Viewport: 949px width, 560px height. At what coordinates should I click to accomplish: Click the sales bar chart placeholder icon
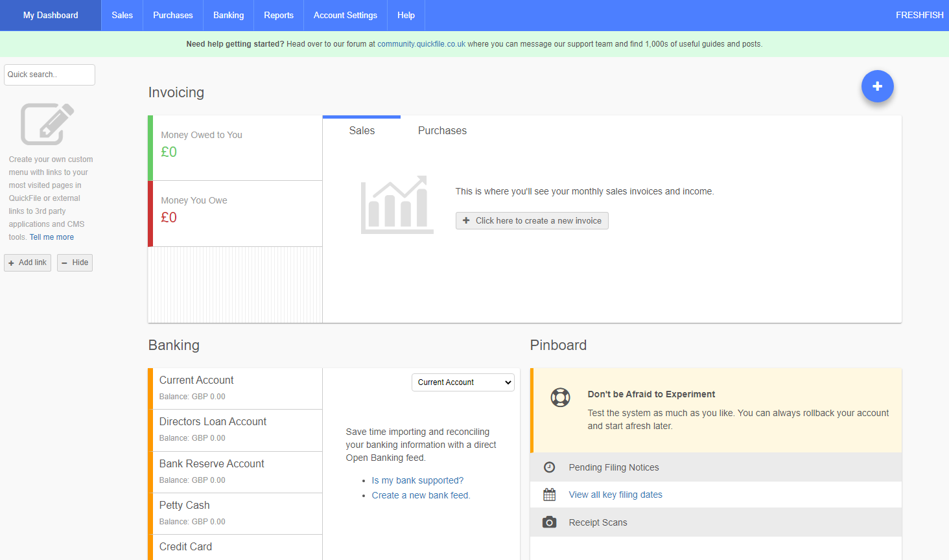(x=397, y=205)
